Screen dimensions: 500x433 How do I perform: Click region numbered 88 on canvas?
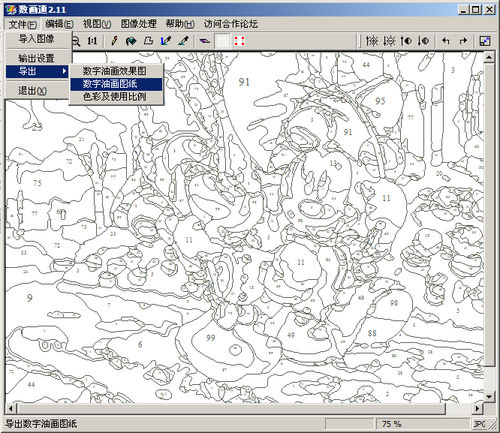(x=372, y=333)
